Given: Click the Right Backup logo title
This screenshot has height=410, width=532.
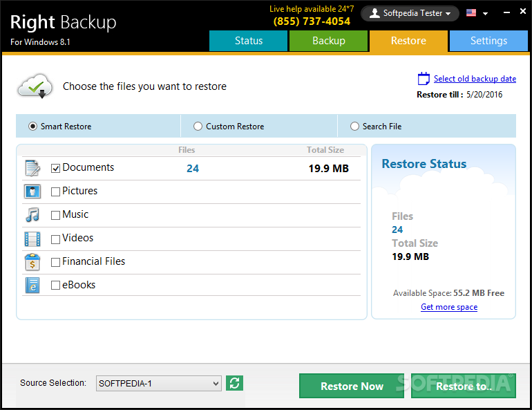Looking at the screenshot, I should [63, 22].
